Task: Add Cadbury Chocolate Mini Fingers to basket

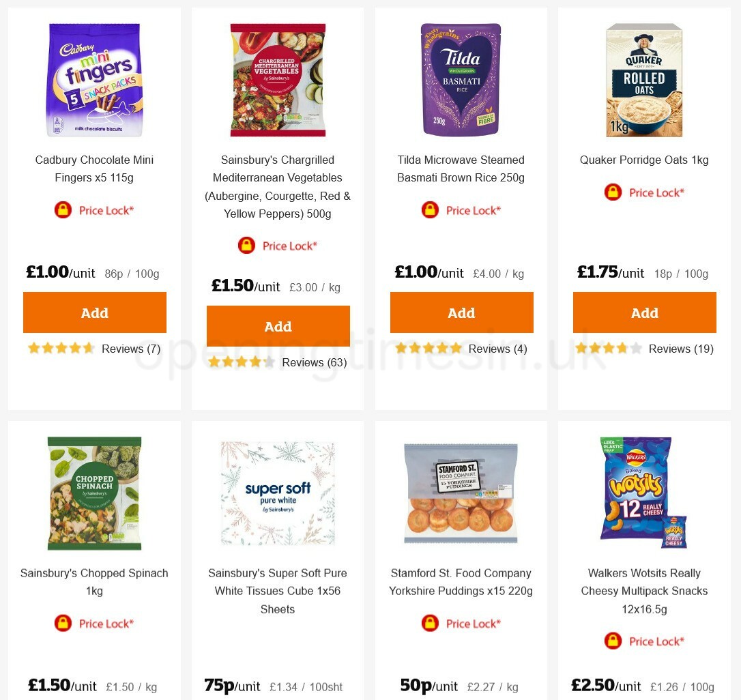Action: [94, 312]
